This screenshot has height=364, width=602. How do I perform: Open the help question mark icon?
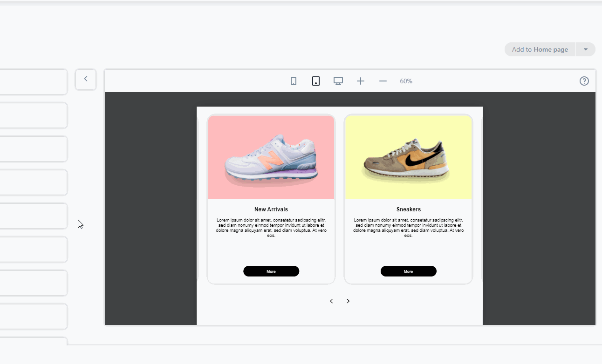click(584, 81)
